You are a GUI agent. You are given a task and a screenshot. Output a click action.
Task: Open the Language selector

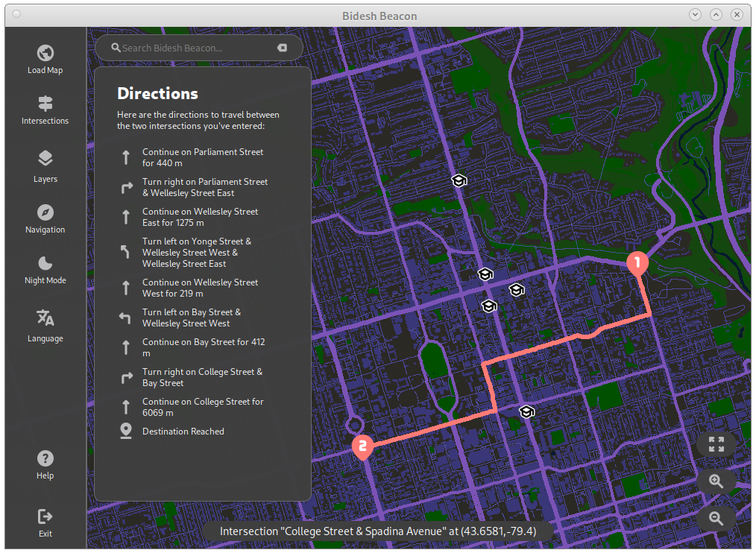pyautogui.click(x=45, y=326)
